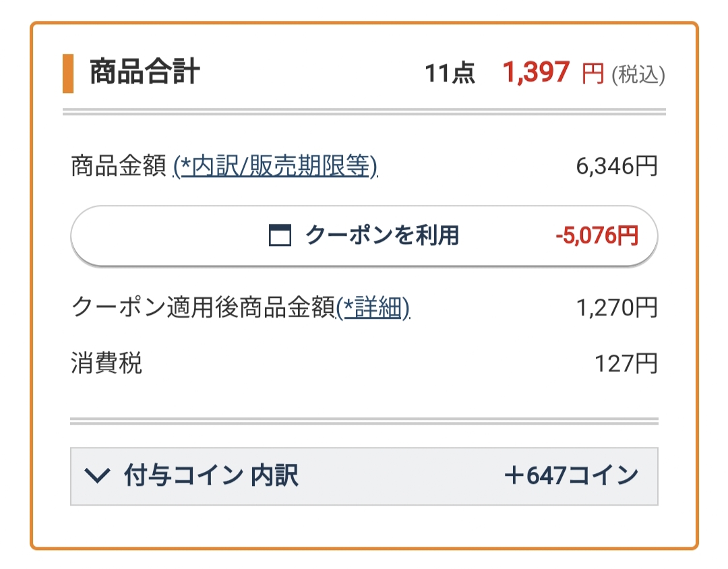The width and height of the screenshot is (728, 569).
Task: Click the coupon ticket icon
Action: [280, 235]
